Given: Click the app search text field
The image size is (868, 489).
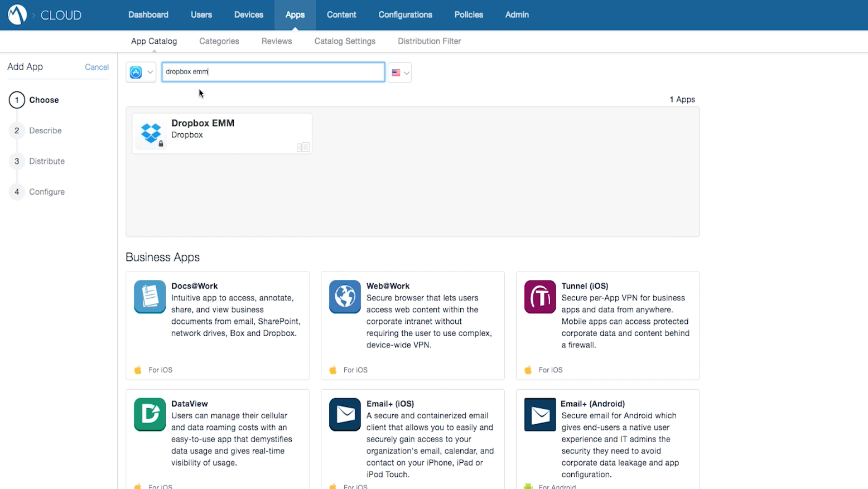Looking at the screenshot, I should tap(273, 72).
